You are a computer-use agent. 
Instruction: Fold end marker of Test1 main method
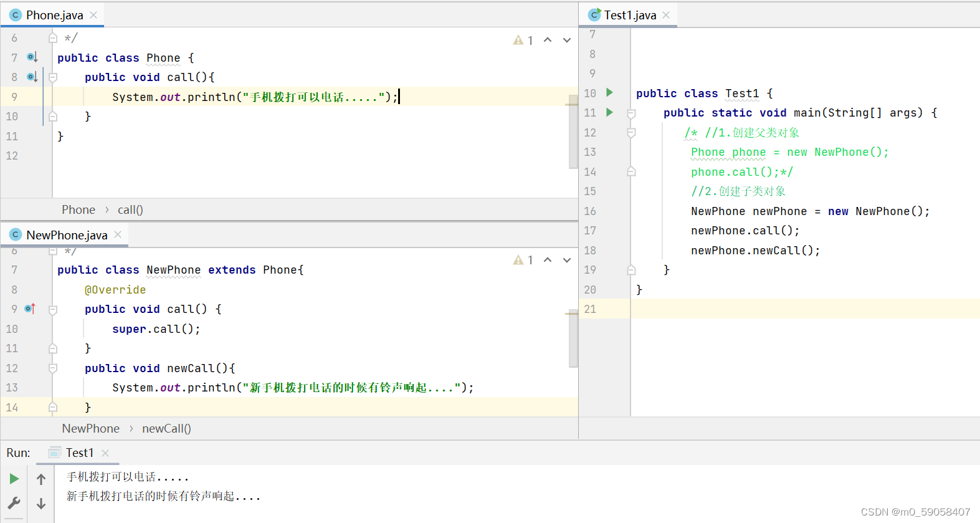[631, 270]
